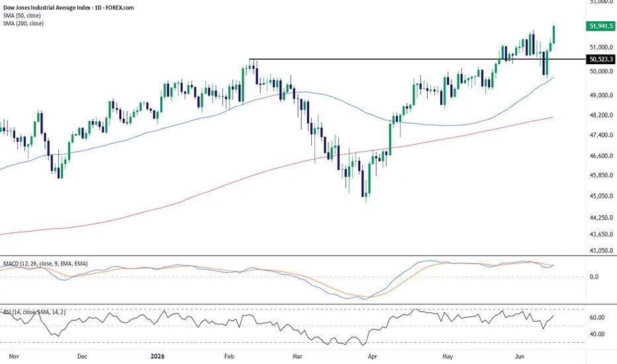The width and height of the screenshot is (617, 364).
Task: Click the Jun date label
Action: tap(520, 357)
